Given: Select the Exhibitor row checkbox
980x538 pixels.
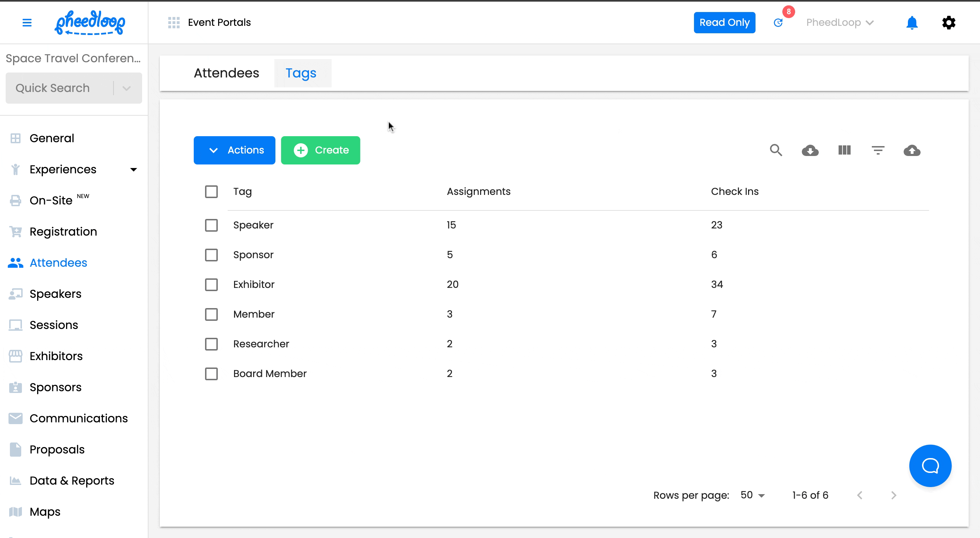Looking at the screenshot, I should coord(211,284).
